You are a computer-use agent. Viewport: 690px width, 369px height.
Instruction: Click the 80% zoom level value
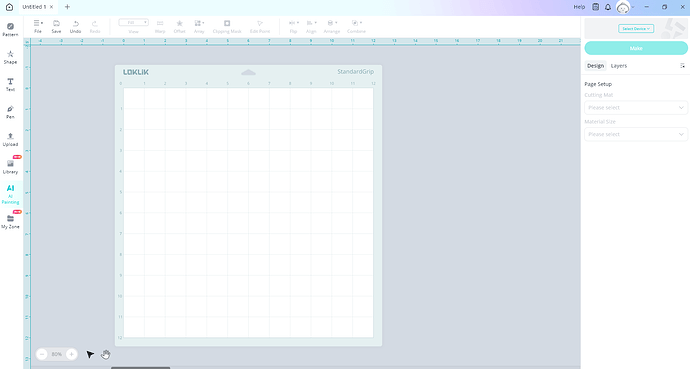point(57,354)
